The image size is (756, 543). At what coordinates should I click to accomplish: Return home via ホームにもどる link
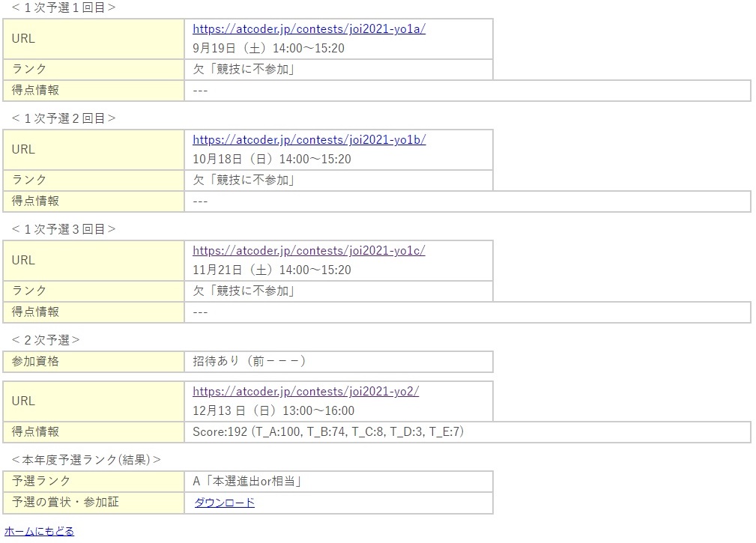click(37, 530)
